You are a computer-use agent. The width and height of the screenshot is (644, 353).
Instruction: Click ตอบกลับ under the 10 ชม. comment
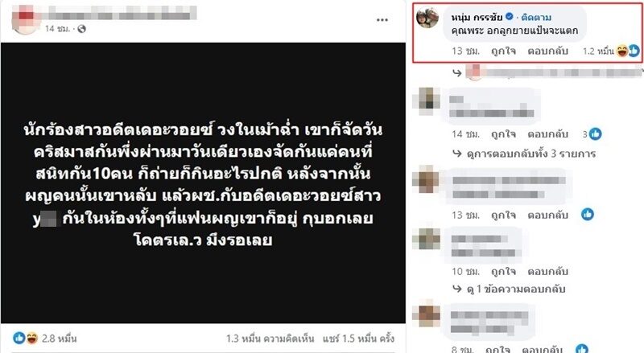pyautogui.click(x=548, y=271)
